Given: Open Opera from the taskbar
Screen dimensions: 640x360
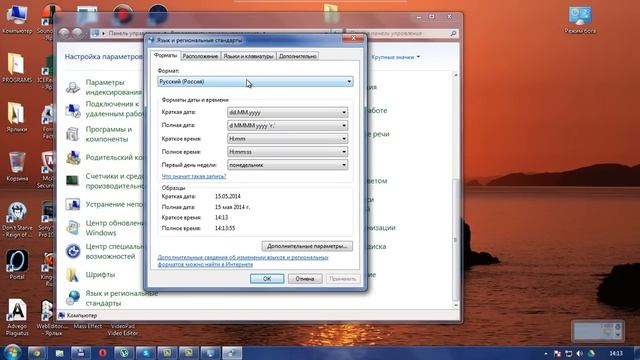Looking at the screenshot, I should [102, 353].
